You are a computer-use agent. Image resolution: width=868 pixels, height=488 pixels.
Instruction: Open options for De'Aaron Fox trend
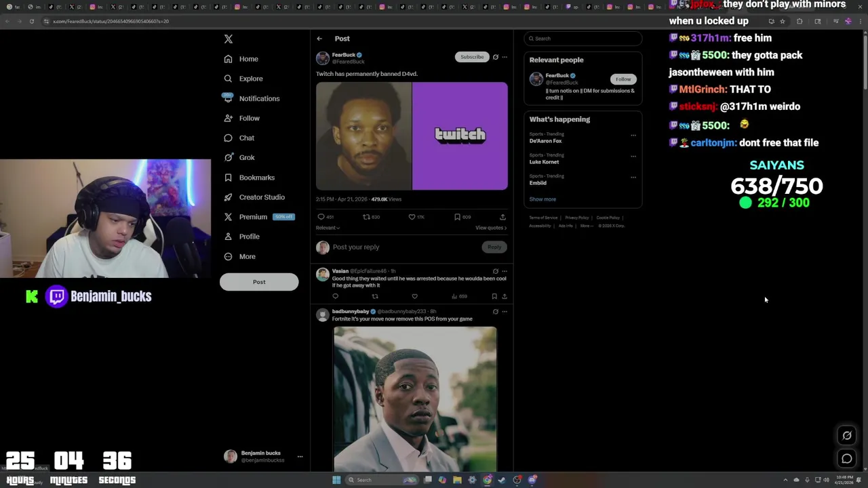pyautogui.click(x=633, y=135)
